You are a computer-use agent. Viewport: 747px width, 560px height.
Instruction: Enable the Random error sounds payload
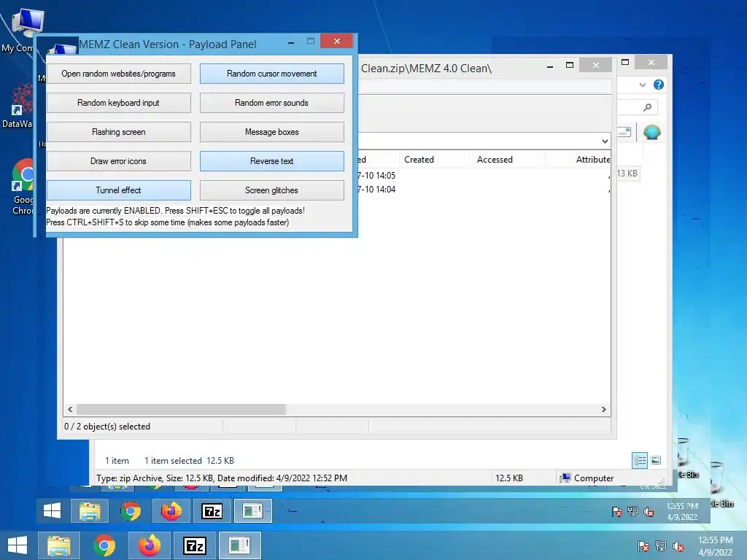coord(271,103)
